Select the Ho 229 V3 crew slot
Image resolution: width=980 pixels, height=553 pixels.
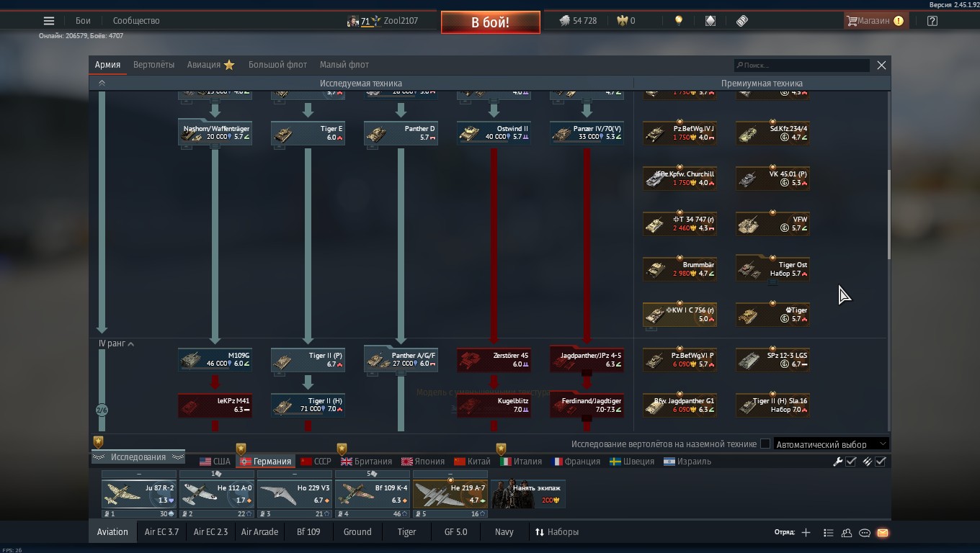[x=295, y=494]
